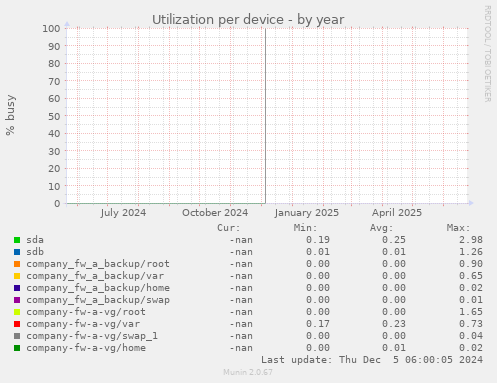Click the October 2024 axis label
This screenshot has height=383, width=497.
[215, 213]
